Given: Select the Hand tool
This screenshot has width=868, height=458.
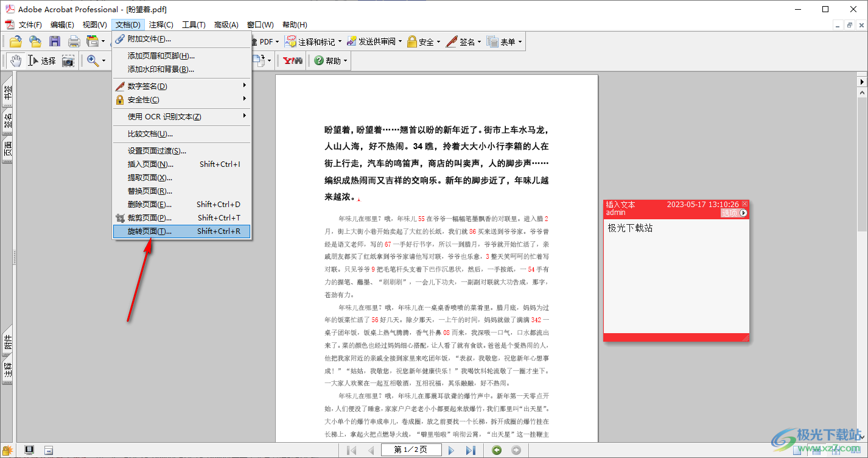Looking at the screenshot, I should click(x=16, y=60).
